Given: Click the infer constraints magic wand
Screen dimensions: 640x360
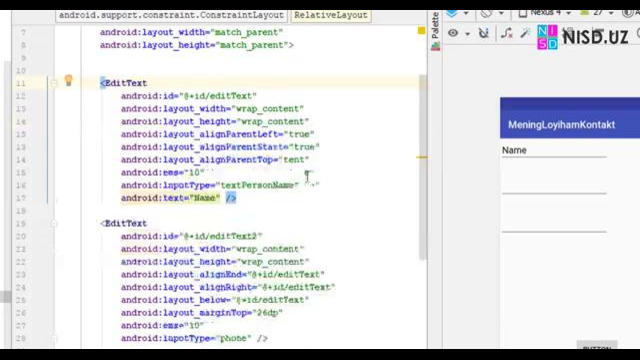Looking at the screenshot, I should [525, 33].
